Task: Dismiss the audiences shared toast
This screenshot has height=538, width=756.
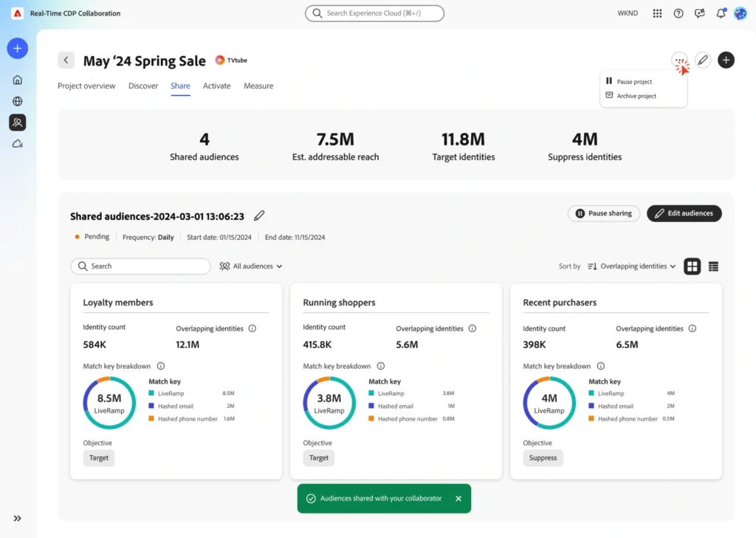Action: (x=458, y=498)
